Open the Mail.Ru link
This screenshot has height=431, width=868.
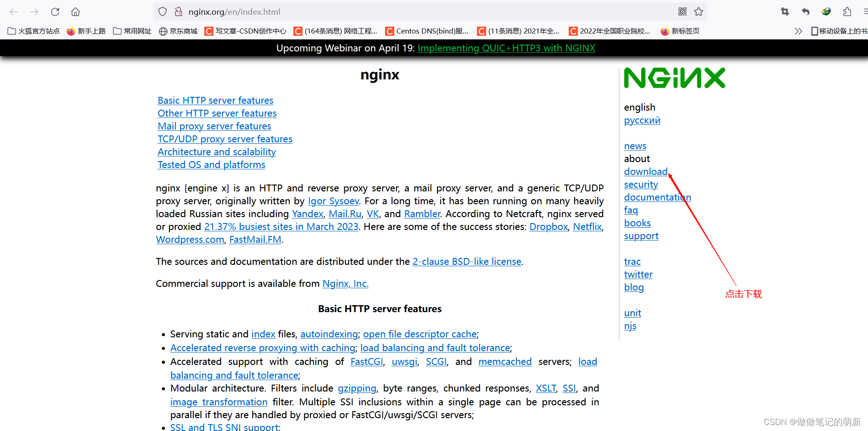click(345, 214)
